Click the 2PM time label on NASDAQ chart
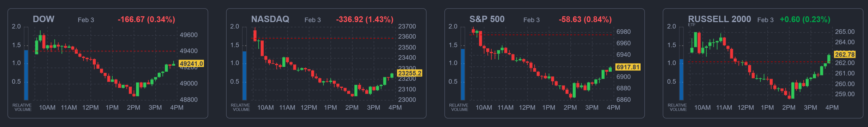 coord(352,108)
